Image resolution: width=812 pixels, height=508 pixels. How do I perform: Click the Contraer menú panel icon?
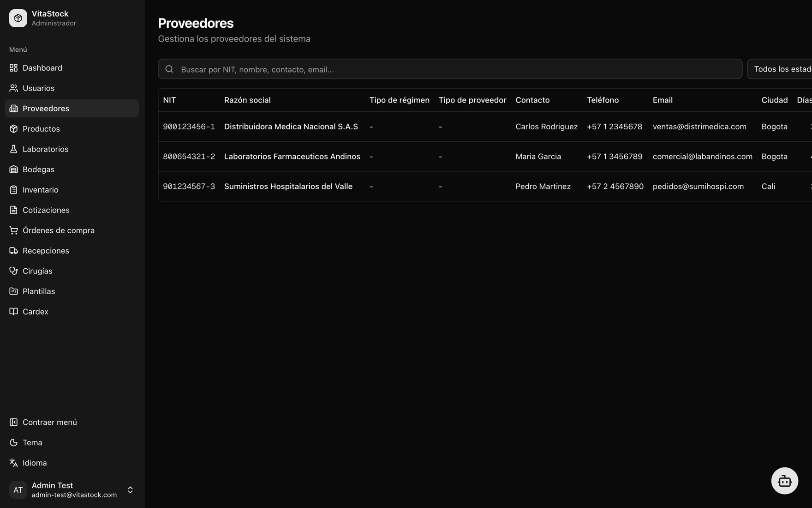coord(13,422)
